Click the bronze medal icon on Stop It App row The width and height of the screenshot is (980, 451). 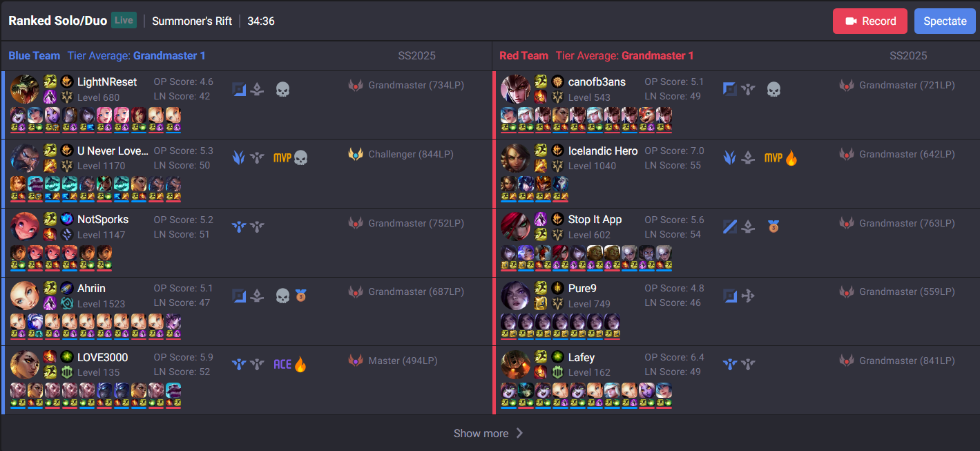[x=774, y=226]
